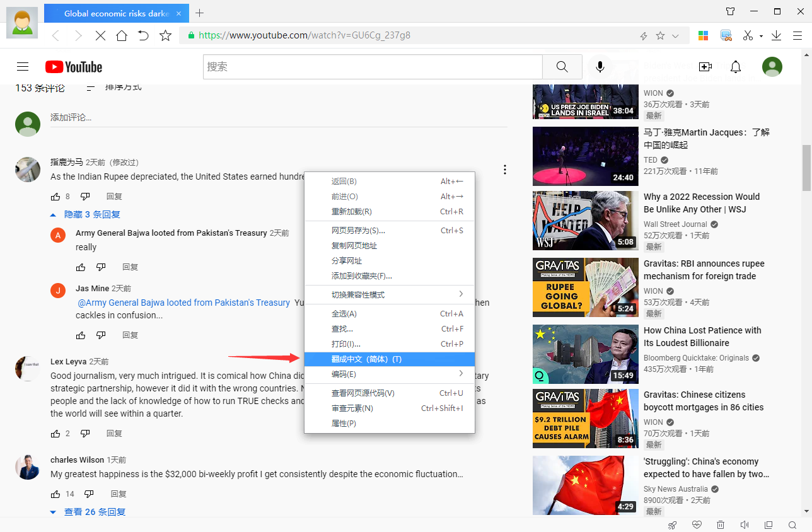812x532 pixels.
Task: Open 编码(E) submenu
Action: pyautogui.click(x=390, y=374)
